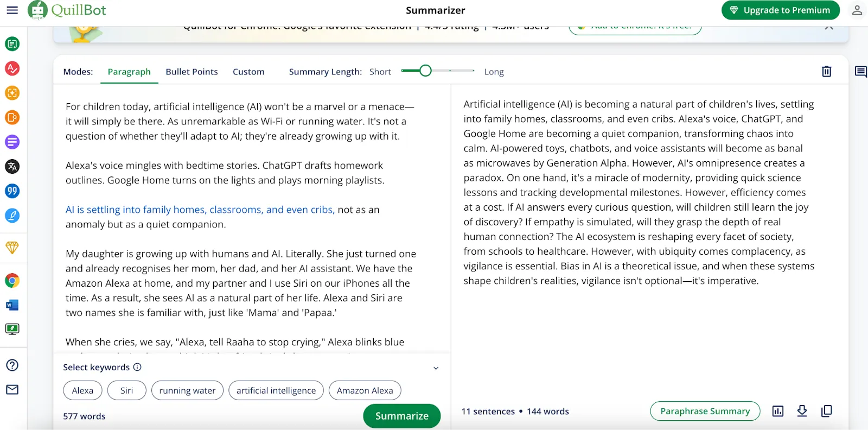Click Paraphrase Summary button
Viewport: 868px width, 430px height.
tap(705, 411)
